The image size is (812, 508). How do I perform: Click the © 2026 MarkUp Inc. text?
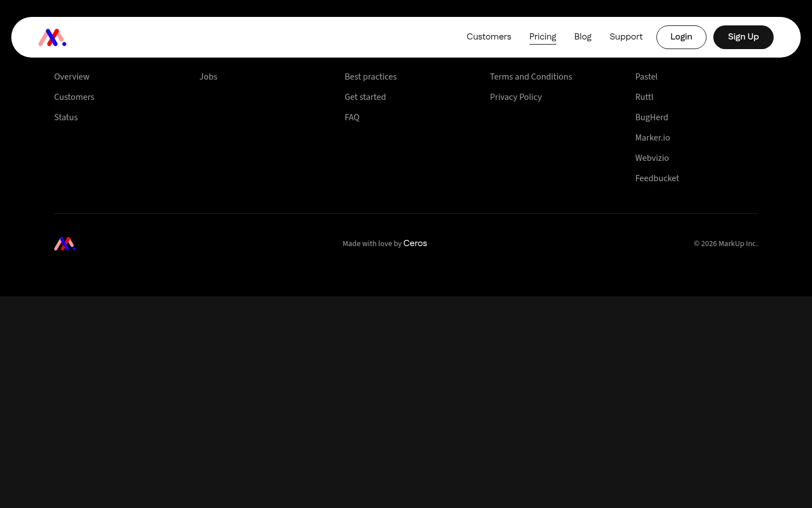(x=725, y=244)
